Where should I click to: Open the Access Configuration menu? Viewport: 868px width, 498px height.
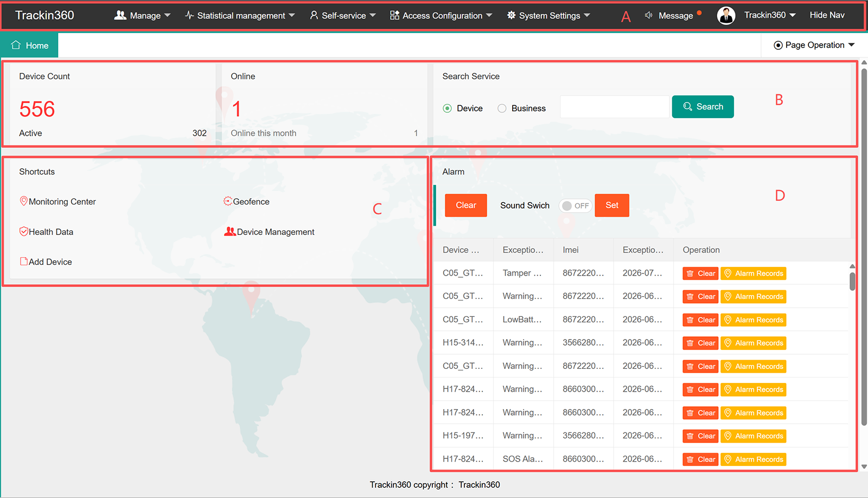(x=441, y=16)
